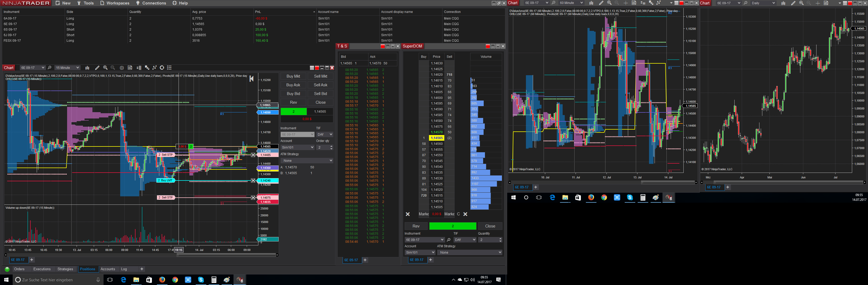Open the Action Center notifications icon
868x285 pixels.
499,280
